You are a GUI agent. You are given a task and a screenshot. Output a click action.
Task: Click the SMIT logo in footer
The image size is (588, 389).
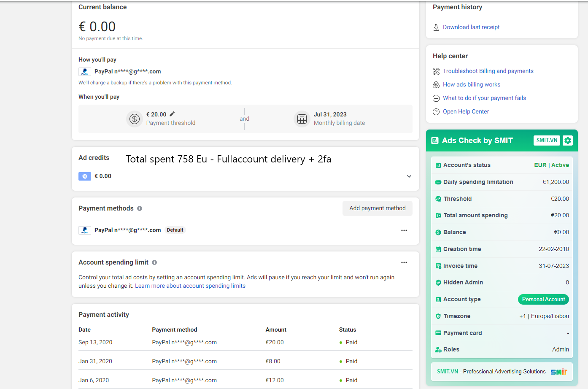559,372
